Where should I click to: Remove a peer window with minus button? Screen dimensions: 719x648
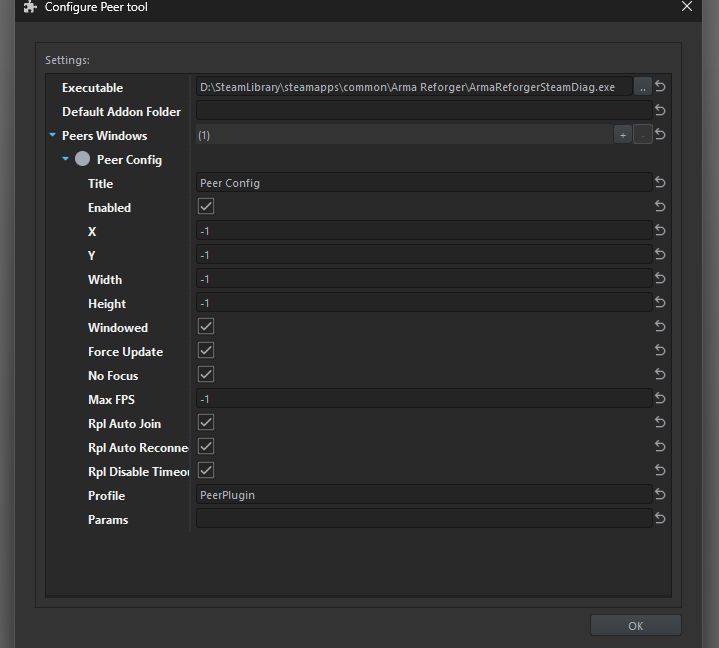643,135
